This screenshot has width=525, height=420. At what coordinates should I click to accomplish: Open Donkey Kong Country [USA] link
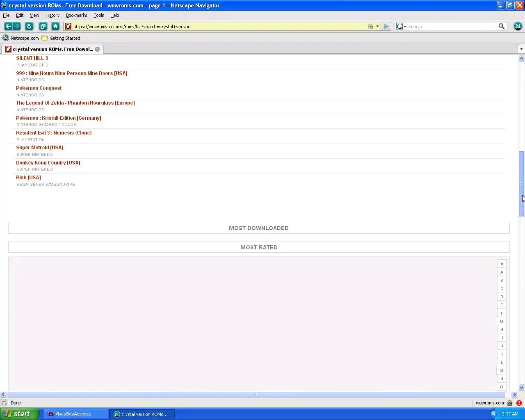pyautogui.click(x=48, y=163)
